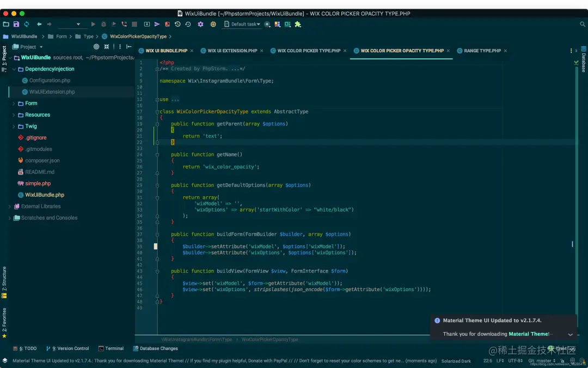The height and width of the screenshot is (368, 588).
Task: Click the yellow chip icon in toolbar
Action: coord(213,24)
